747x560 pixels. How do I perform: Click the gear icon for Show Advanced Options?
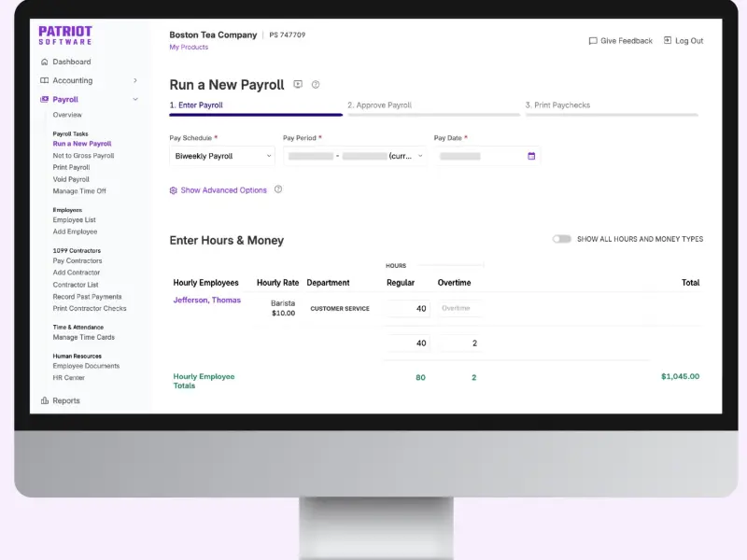174,190
